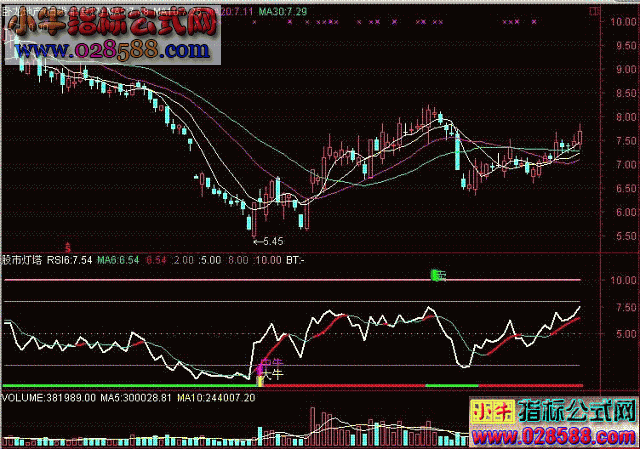Click the magenta bull signal marker on the indicator
640x449 pixels.
[x=263, y=366]
